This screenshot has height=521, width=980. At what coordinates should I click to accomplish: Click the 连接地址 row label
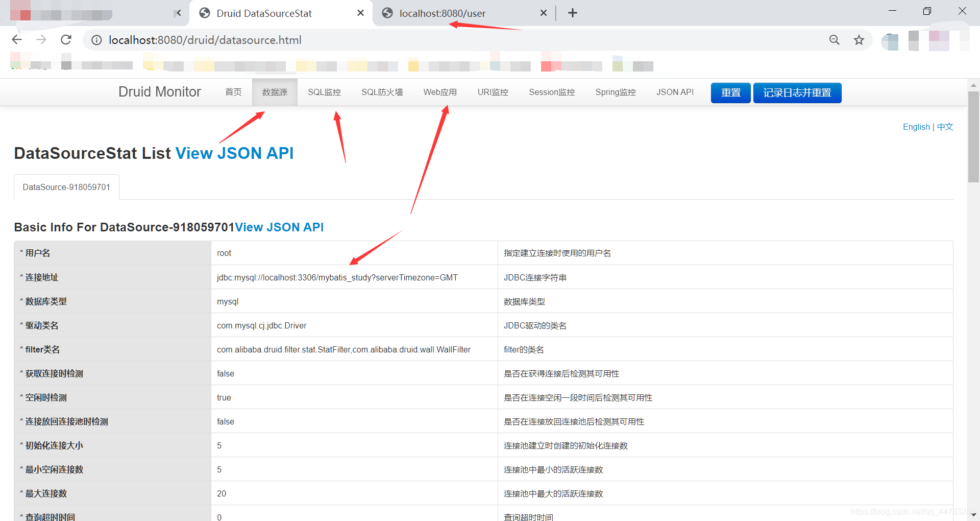(x=42, y=277)
